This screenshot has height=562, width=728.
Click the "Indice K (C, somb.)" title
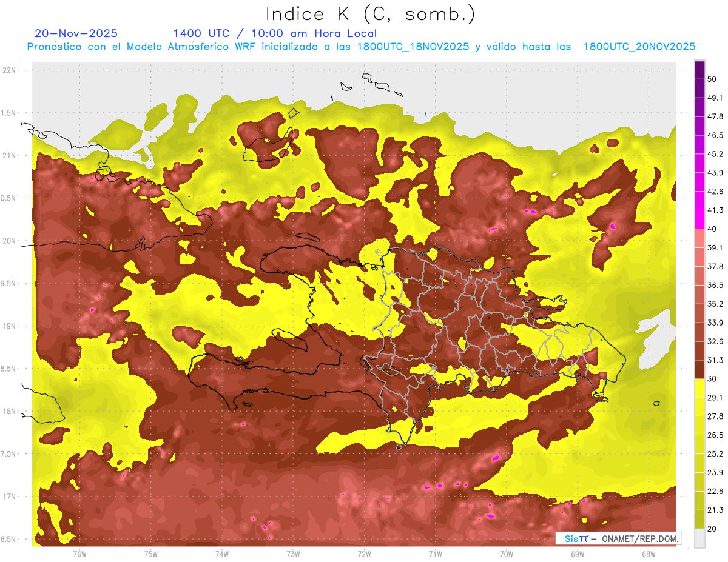(371, 15)
